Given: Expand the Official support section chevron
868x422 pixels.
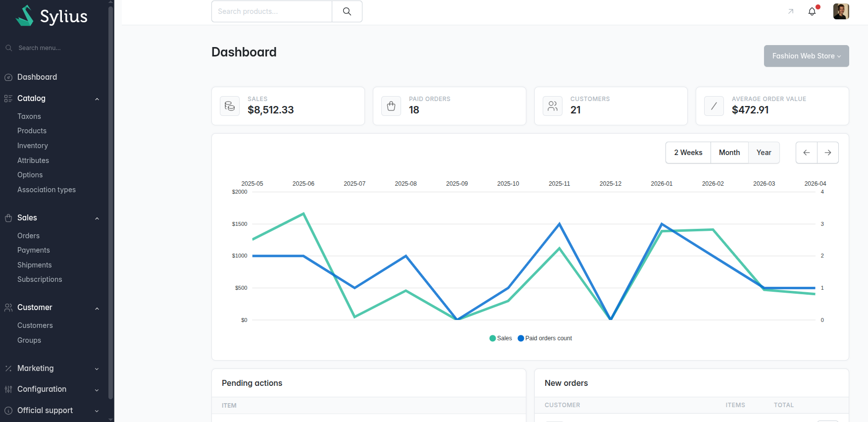Looking at the screenshot, I should (x=97, y=411).
